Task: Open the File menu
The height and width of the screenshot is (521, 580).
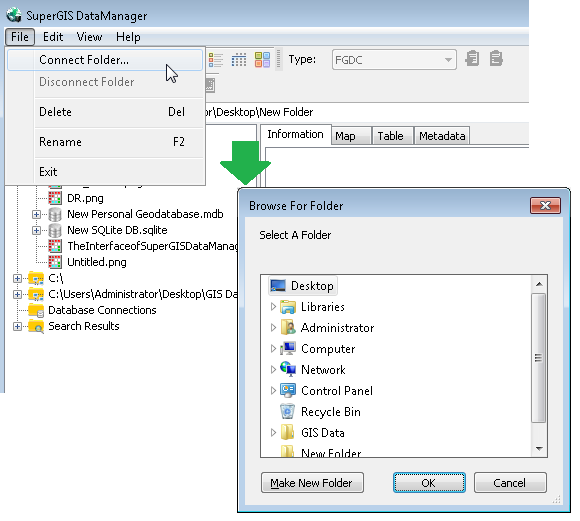Action: [20, 37]
